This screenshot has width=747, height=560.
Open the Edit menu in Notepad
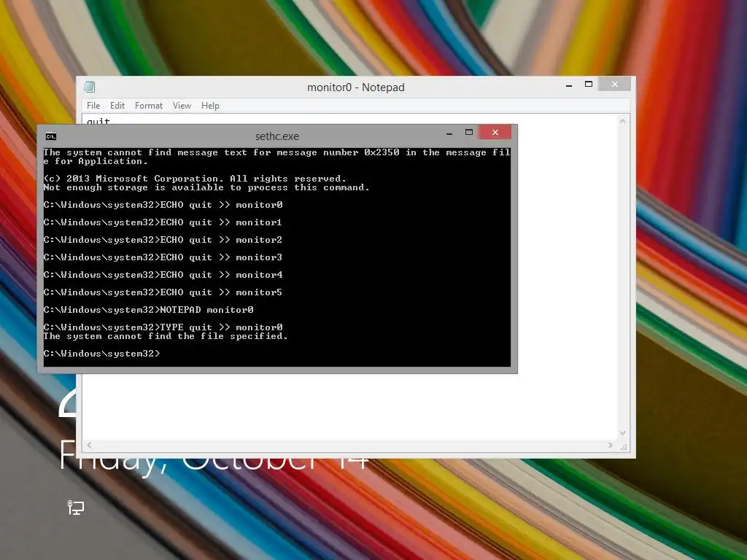tap(117, 106)
